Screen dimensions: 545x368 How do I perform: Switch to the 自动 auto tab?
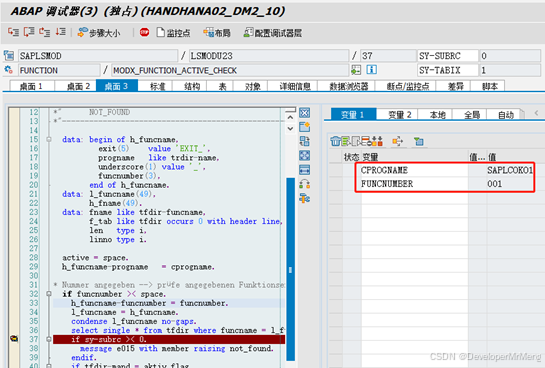505,114
